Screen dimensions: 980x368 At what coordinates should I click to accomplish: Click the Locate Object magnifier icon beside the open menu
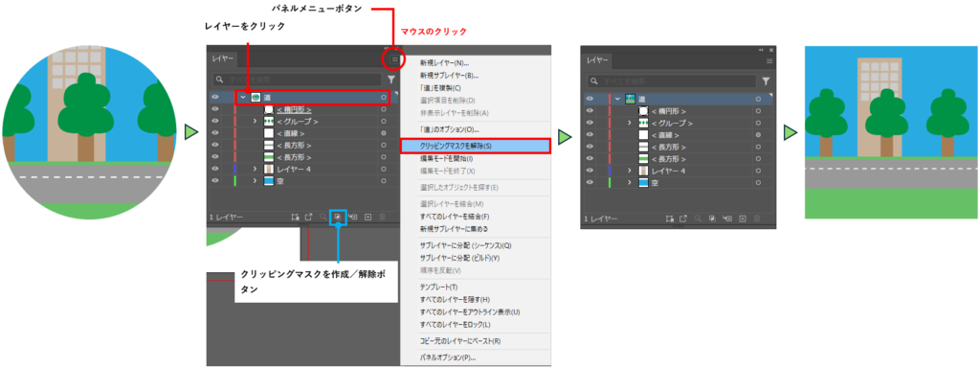click(x=323, y=217)
